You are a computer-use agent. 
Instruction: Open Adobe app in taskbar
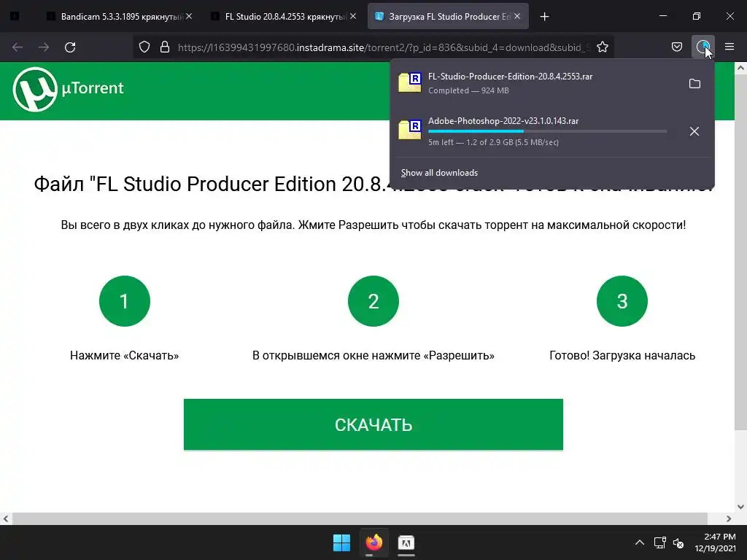(x=406, y=542)
